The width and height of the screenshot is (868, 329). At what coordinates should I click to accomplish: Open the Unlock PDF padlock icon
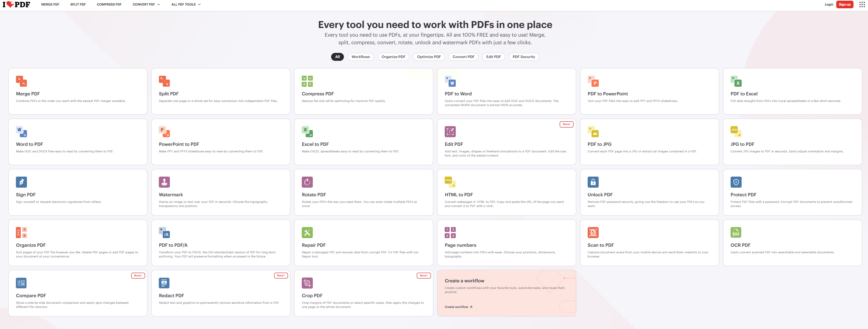pos(593,182)
